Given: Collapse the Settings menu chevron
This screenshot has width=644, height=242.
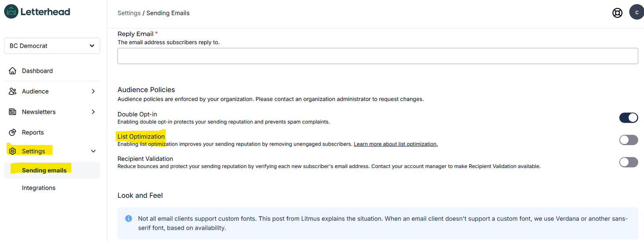Looking at the screenshot, I should pos(93,151).
